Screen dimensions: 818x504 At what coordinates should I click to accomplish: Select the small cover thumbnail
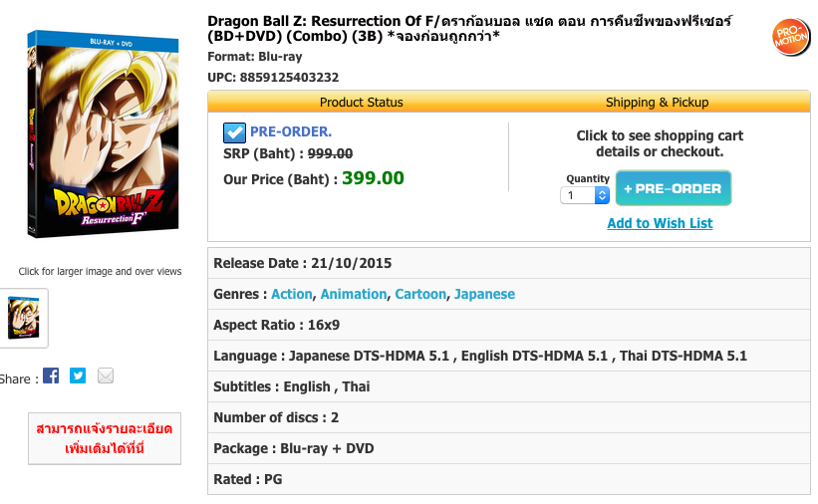click(23, 318)
